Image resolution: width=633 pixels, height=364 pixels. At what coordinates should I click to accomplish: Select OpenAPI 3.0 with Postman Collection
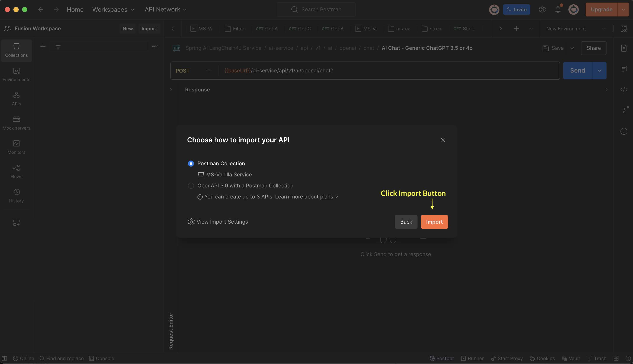point(191,186)
